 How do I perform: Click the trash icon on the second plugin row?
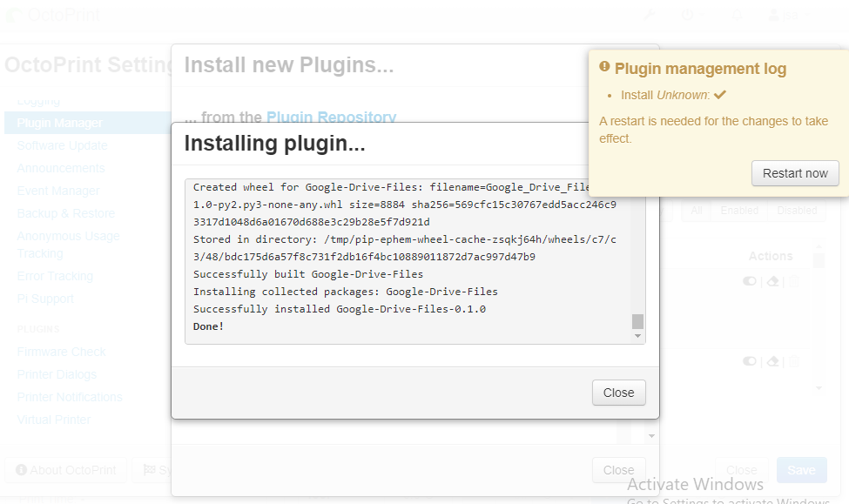click(794, 361)
